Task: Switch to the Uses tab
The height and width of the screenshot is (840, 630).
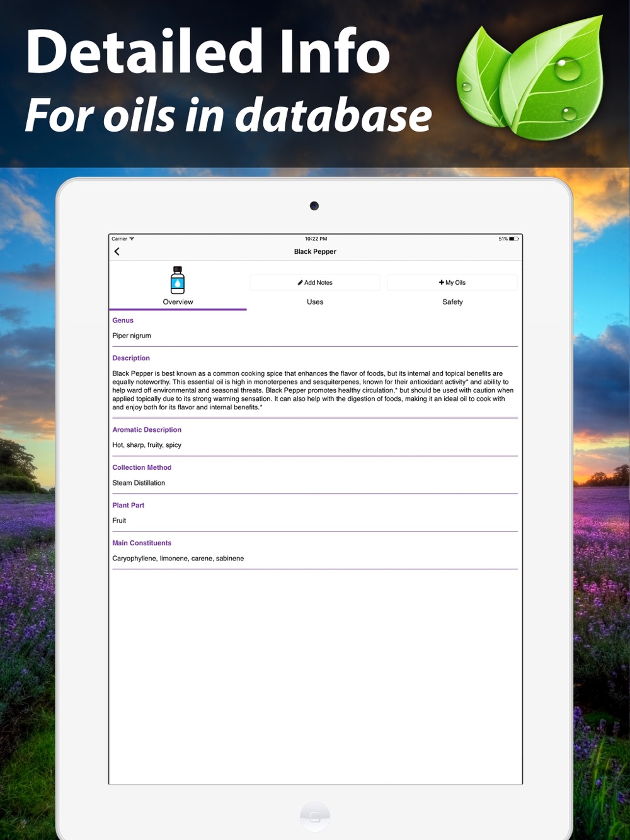Action: [x=315, y=302]
